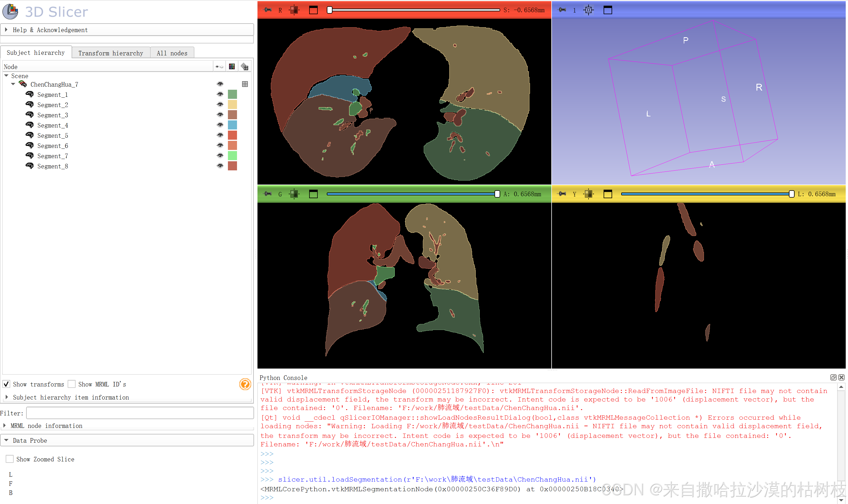Collapse the Scene tree item
Viewport: 848px width, 504px height.
(x=6, y=76)
